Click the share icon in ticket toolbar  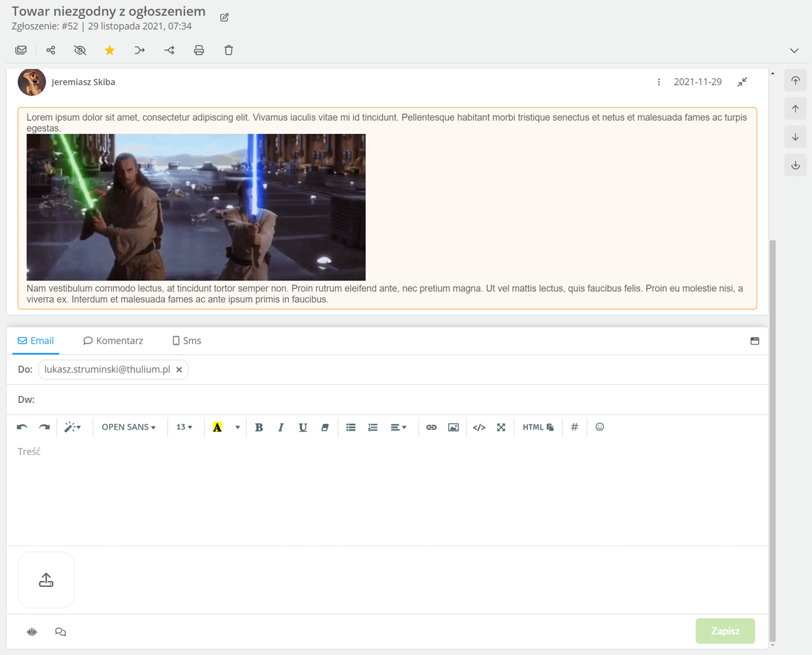[51, 50]
